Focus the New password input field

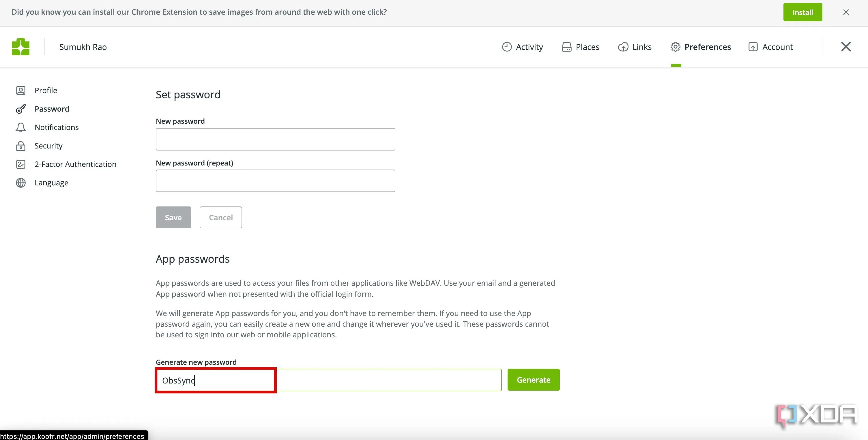coord(275,139)
